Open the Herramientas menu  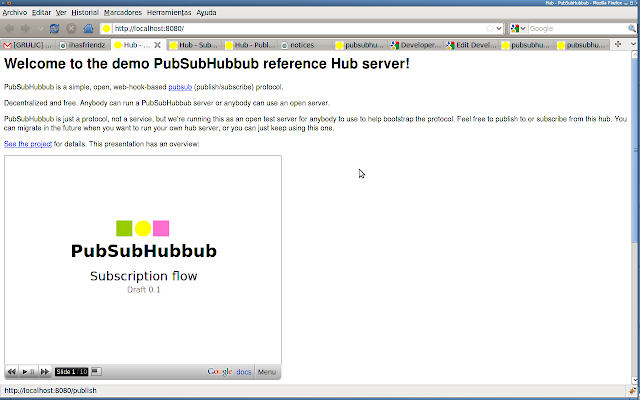coord(169,13)
